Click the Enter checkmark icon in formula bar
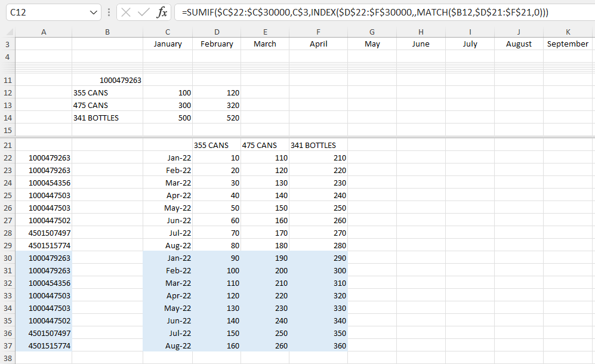This screenshot has width=595, height=364. tap(143, 13)
